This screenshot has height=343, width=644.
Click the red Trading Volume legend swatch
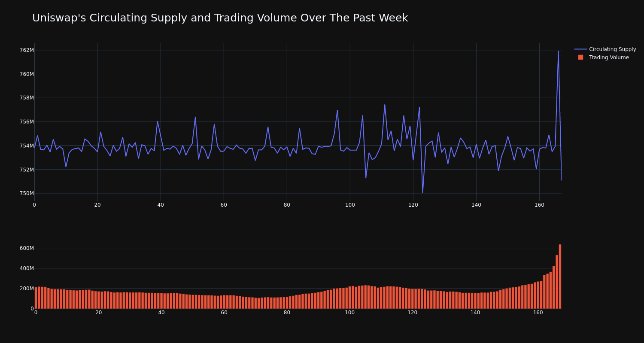pos(580,57)
